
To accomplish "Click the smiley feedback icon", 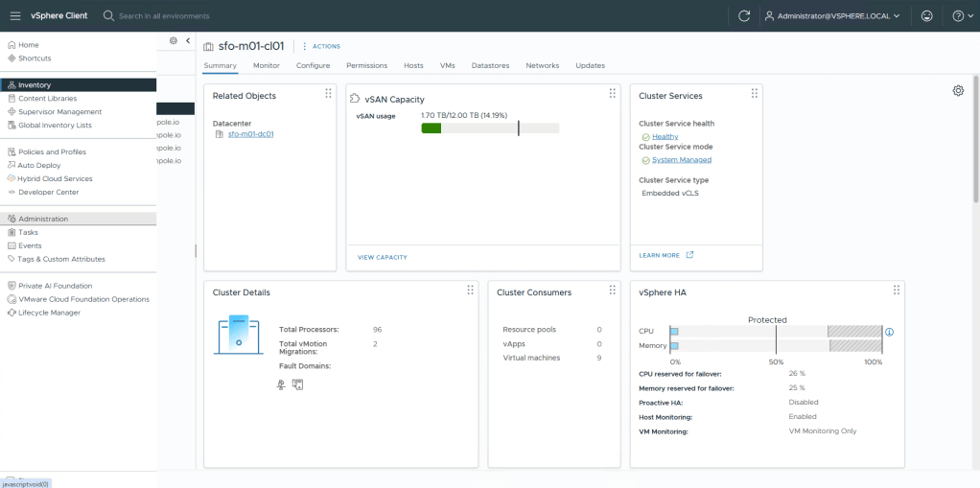I will click(x=925, y=15).
